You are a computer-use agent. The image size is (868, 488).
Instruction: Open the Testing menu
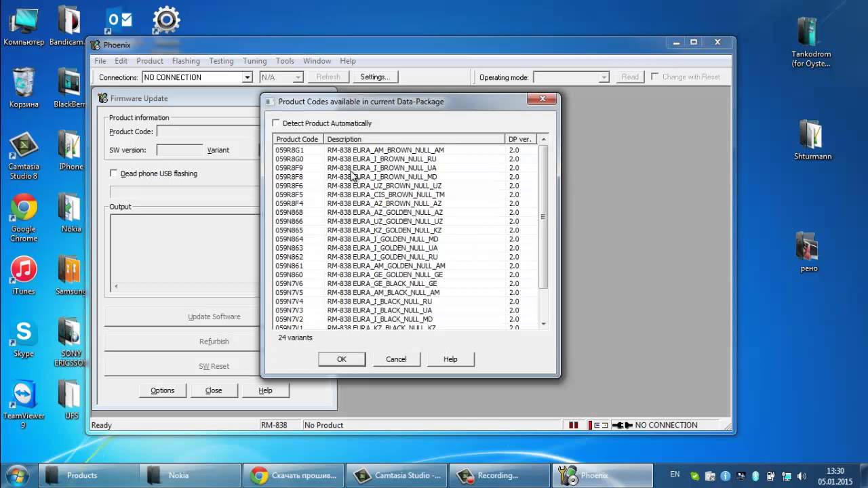click(221, 61)
